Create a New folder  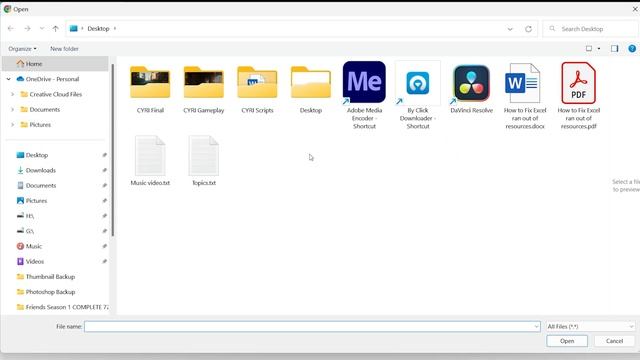(64, 49)
